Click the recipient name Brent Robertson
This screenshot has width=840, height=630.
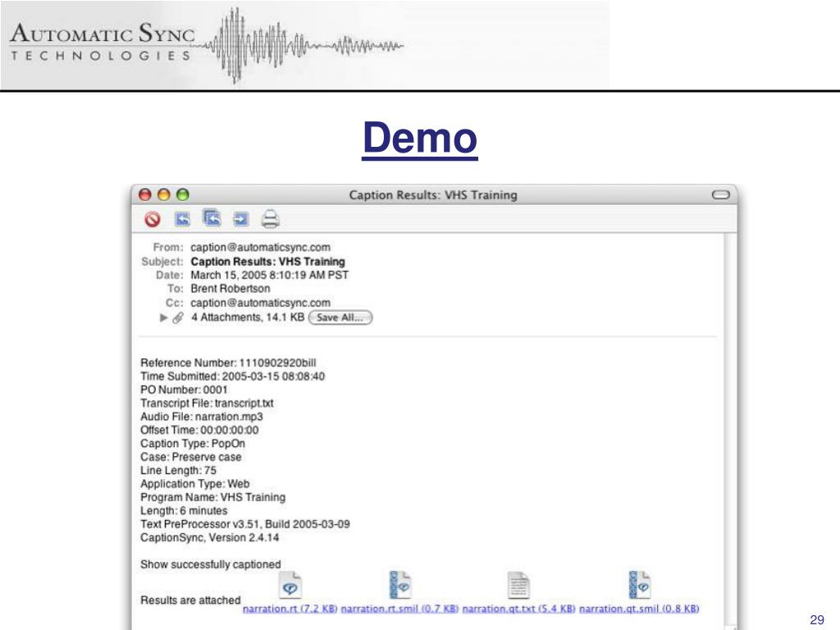(231, 289)
